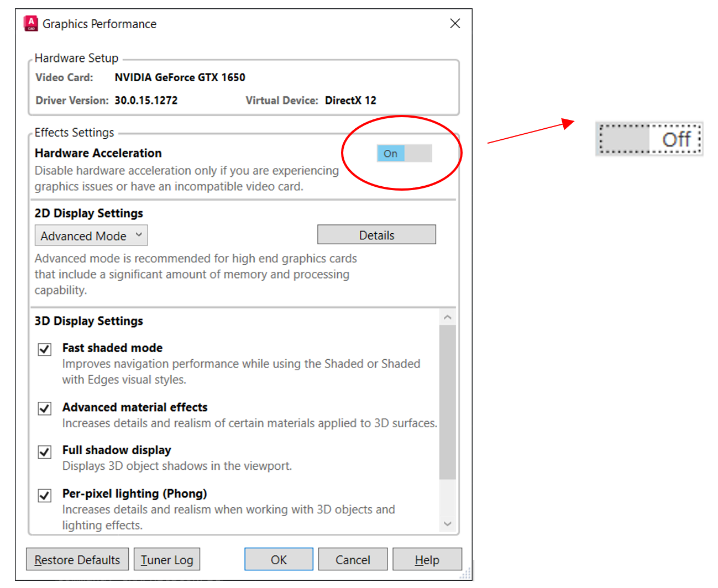Click the 2D Display Settings heading
The height and width of the screenshot is (588, 718).
(x=89, y=213)
